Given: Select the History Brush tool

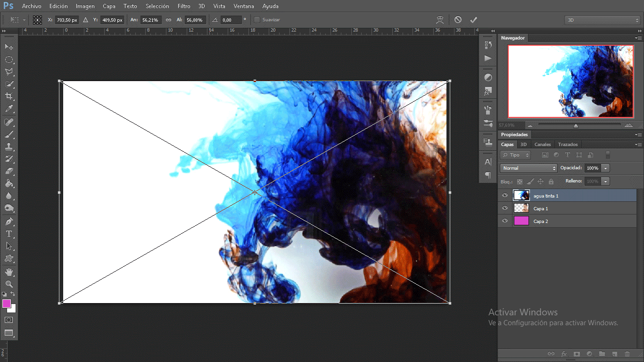Looking at the screenshot, I should [9, 159].
